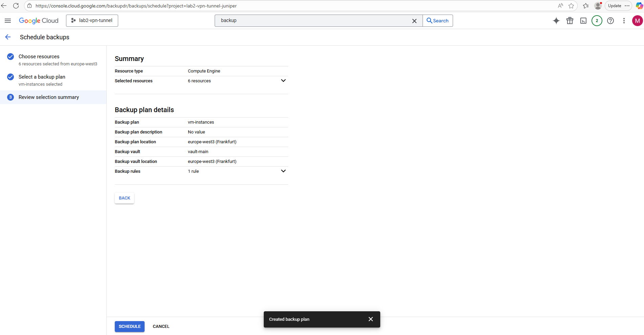
Task: Go to Choose resources step
Action: 39,57
